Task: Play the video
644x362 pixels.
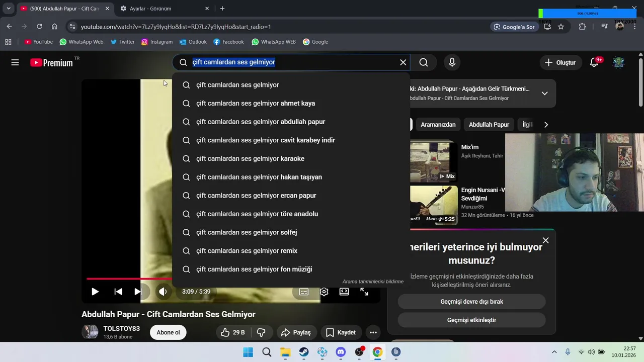Action: (x=95, y=292)
